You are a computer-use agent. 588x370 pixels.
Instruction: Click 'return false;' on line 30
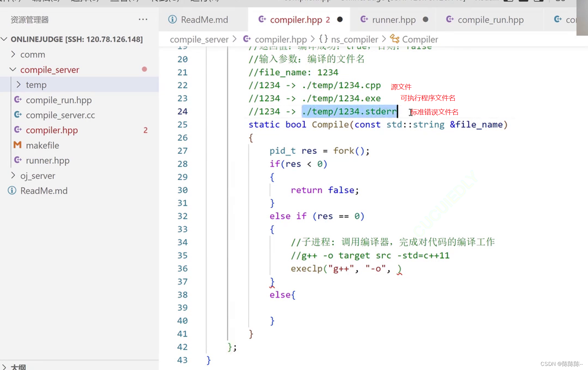[x=325, y=190]
